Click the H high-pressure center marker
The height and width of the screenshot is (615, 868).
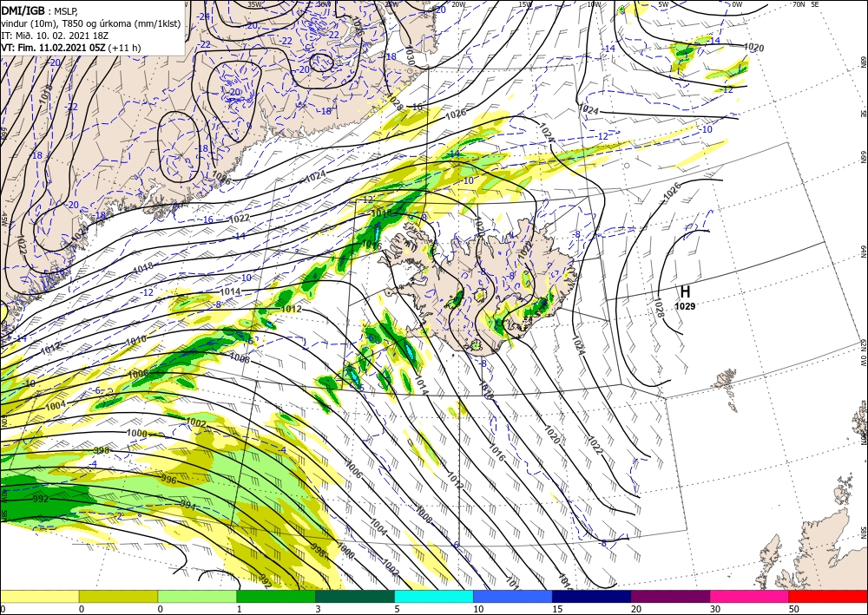[686, 291]
